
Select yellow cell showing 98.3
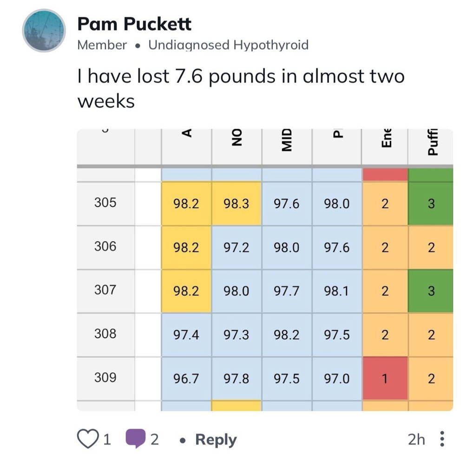(236, 204)
